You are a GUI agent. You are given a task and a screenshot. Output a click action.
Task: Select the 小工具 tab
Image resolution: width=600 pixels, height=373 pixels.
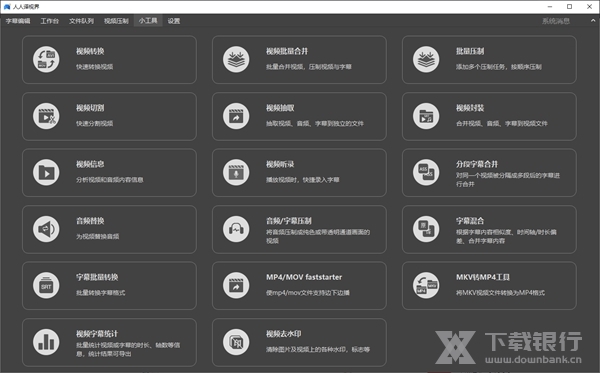pyautogui.click(x=148, y=21)
